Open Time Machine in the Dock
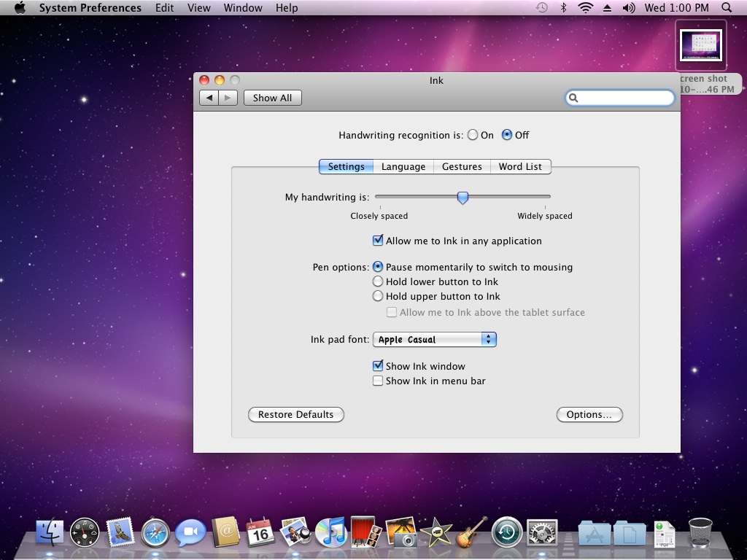Viewport: 747px width, 560px height. pos(506,532)
